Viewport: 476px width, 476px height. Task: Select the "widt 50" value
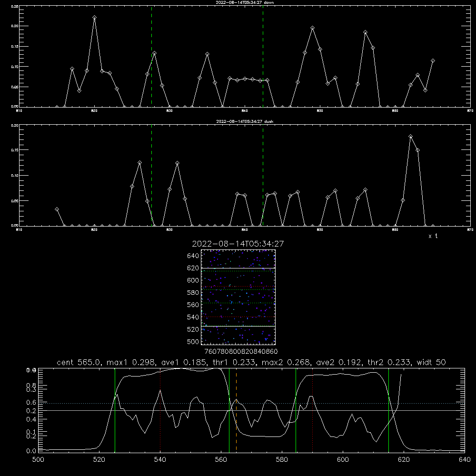431,362
